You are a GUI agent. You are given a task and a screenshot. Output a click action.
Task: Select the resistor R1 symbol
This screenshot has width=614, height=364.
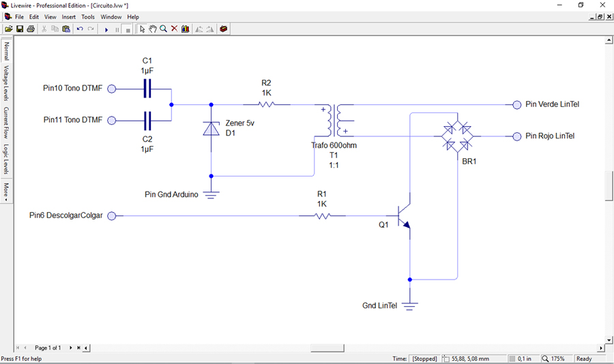322,215
